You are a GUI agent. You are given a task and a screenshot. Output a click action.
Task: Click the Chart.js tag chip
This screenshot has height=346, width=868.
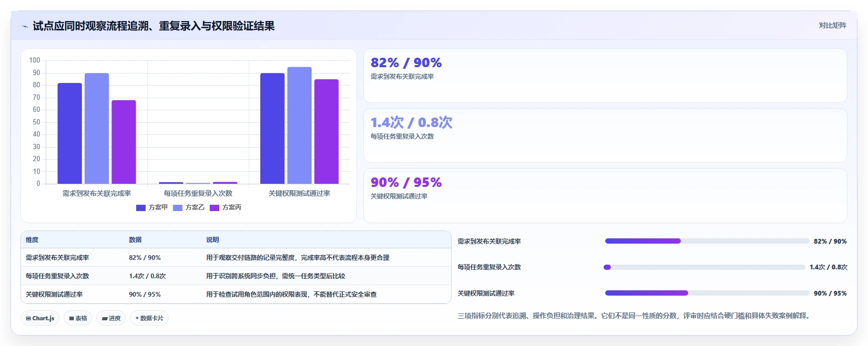(40, 318)
